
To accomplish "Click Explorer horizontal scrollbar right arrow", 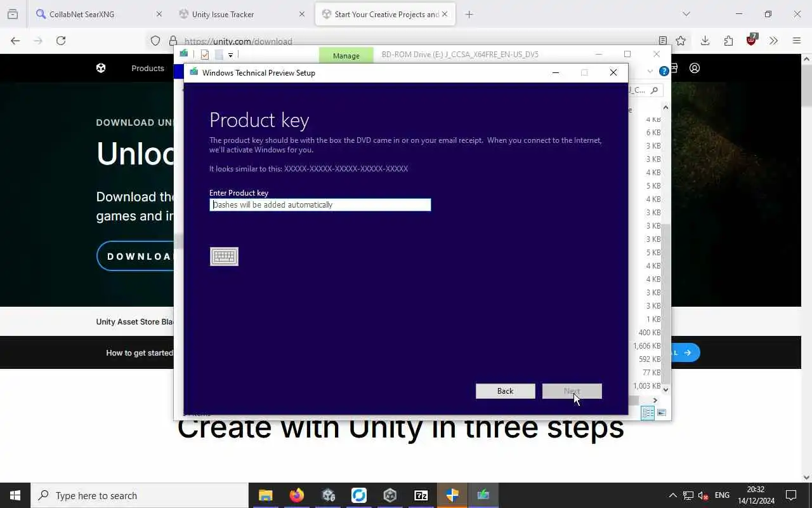I will (655, 400).
